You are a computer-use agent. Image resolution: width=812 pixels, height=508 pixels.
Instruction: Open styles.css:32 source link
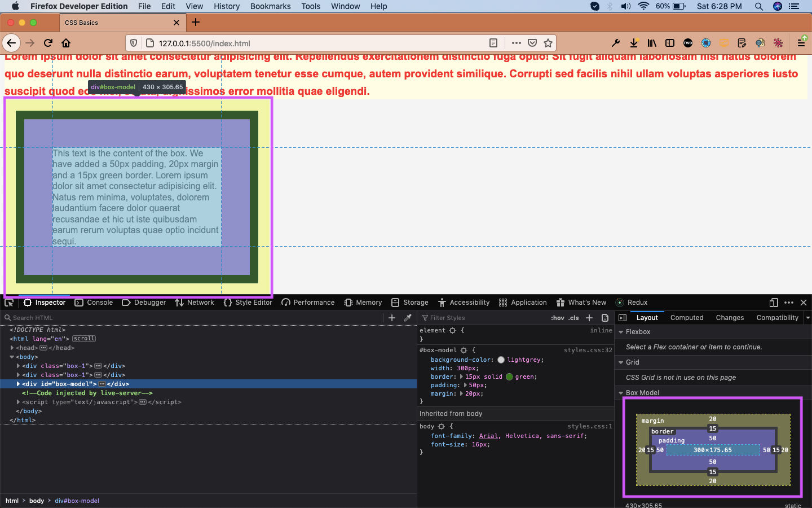coord(588,350)
